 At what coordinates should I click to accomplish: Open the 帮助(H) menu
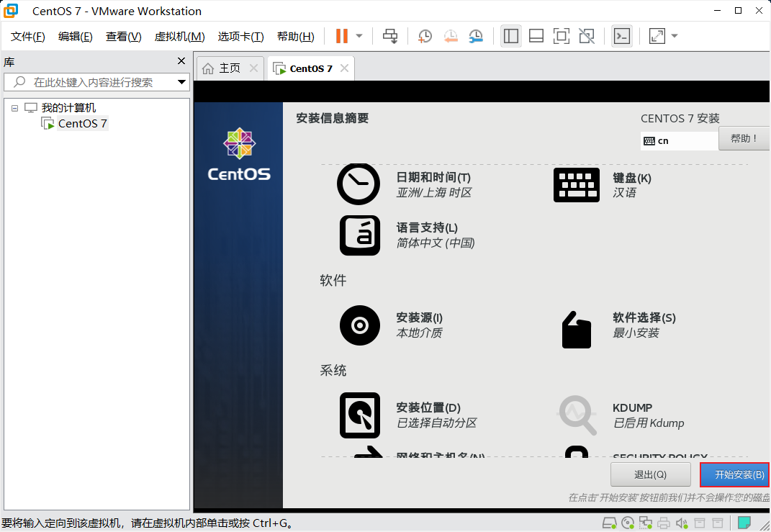pos(296,37)
